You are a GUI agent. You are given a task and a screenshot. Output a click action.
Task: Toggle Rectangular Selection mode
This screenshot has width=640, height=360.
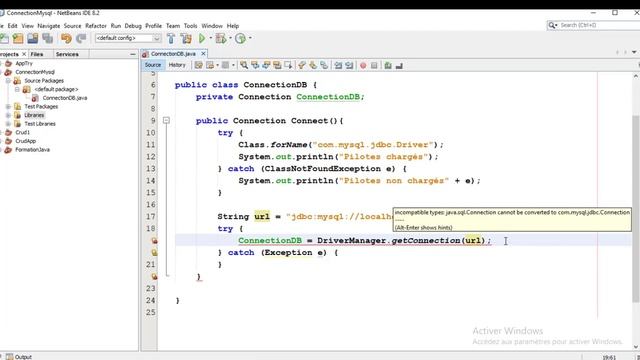(x=288, y=65)
